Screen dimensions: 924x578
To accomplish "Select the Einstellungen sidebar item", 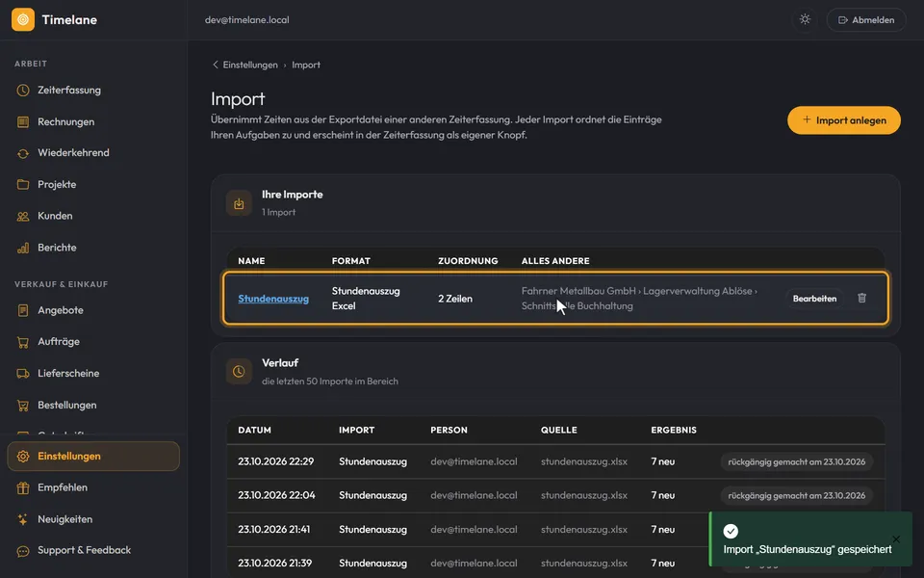I will point(93,456).
